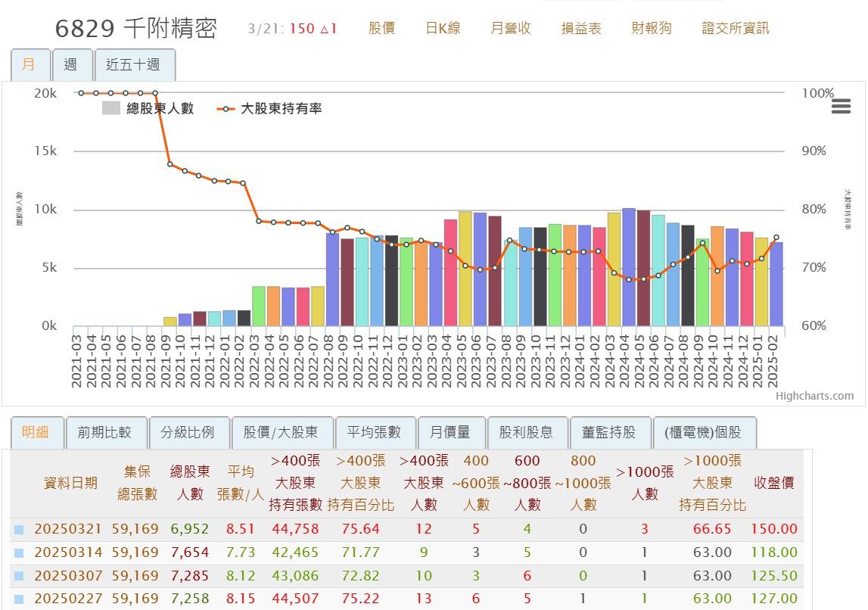Screen dimensions: 868x610
Task: Toggle the 總股東人數 legend series
Action: click(148, 108)
